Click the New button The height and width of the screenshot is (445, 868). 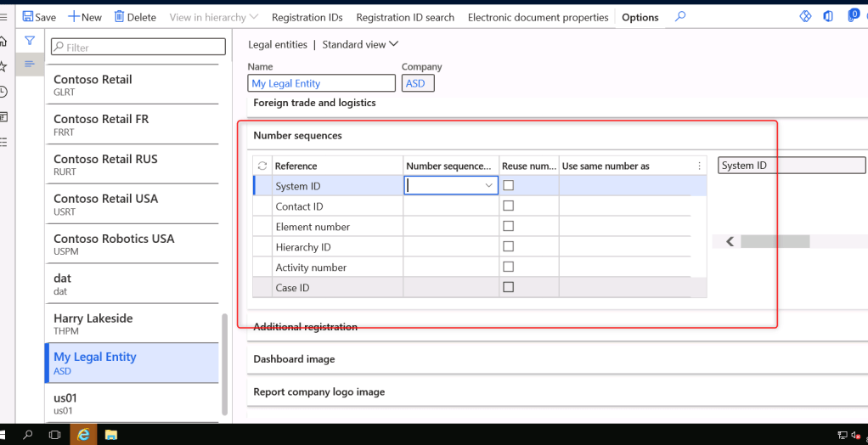pyautogui.click(x=85, y=17)
